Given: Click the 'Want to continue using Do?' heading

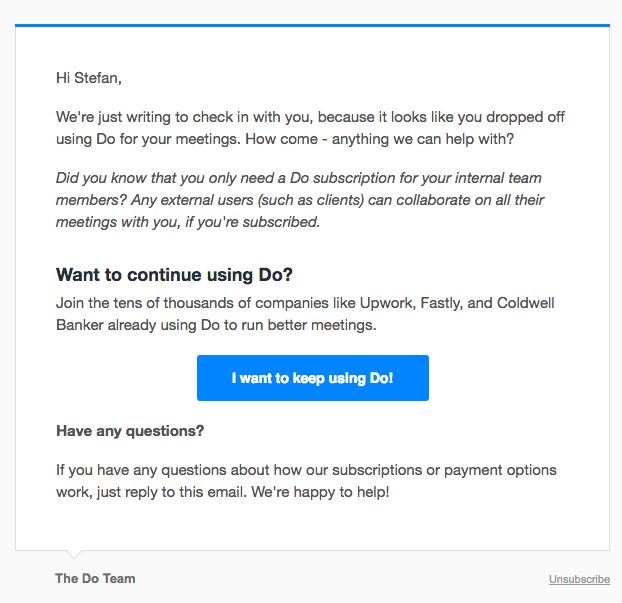Looking at the screenshot, I should coord(174,275).
